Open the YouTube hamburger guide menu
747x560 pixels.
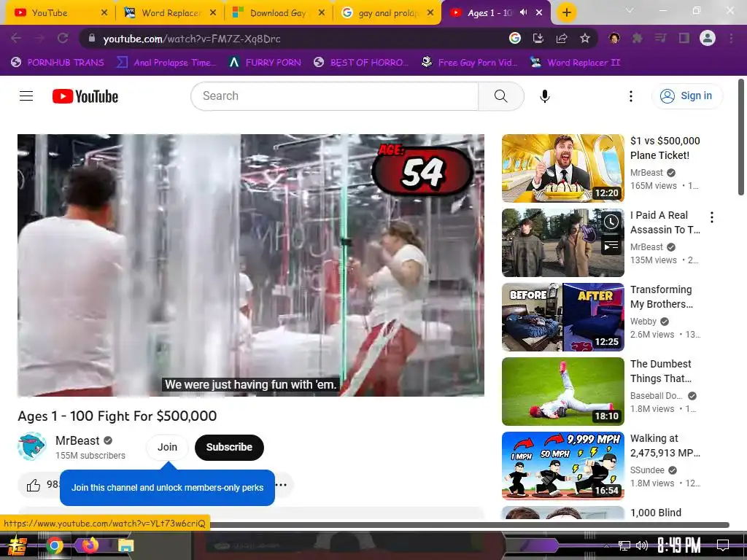tap(26, 96)
